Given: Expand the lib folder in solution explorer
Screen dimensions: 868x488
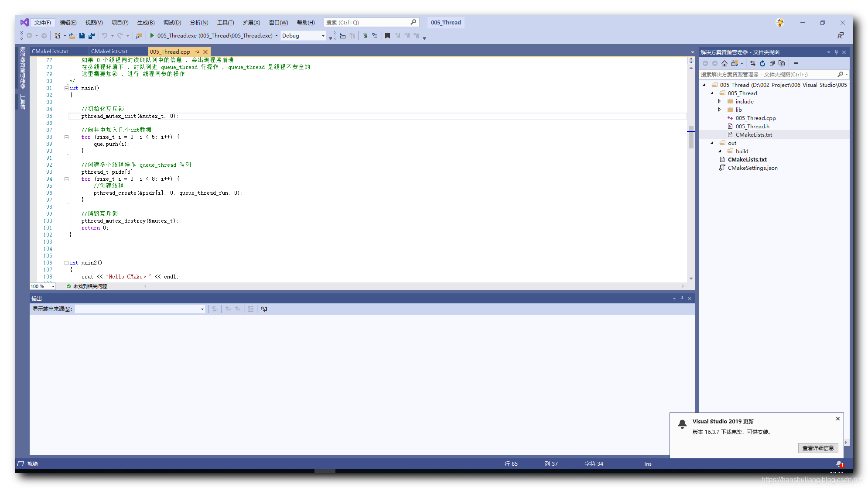Looking at the screenshot, I should pyautogui.click(x=720, y=110).
